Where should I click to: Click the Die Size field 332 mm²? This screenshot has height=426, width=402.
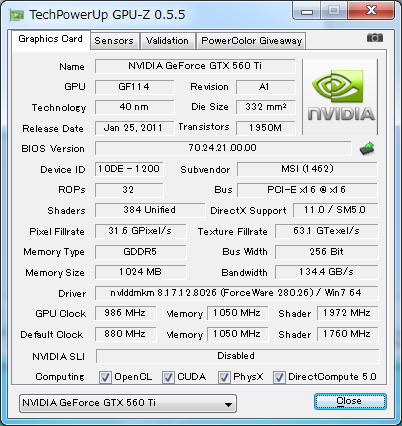coord(266,107)
